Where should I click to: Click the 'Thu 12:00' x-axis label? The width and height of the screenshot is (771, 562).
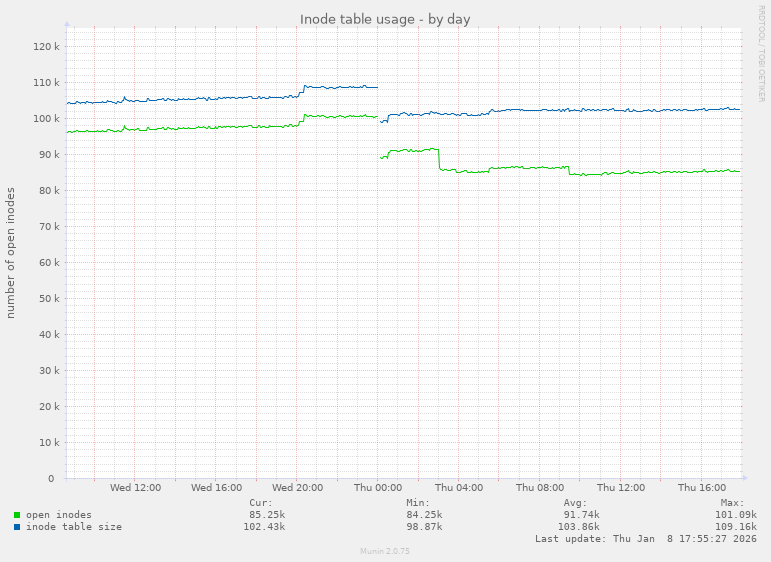coord(621,488)
